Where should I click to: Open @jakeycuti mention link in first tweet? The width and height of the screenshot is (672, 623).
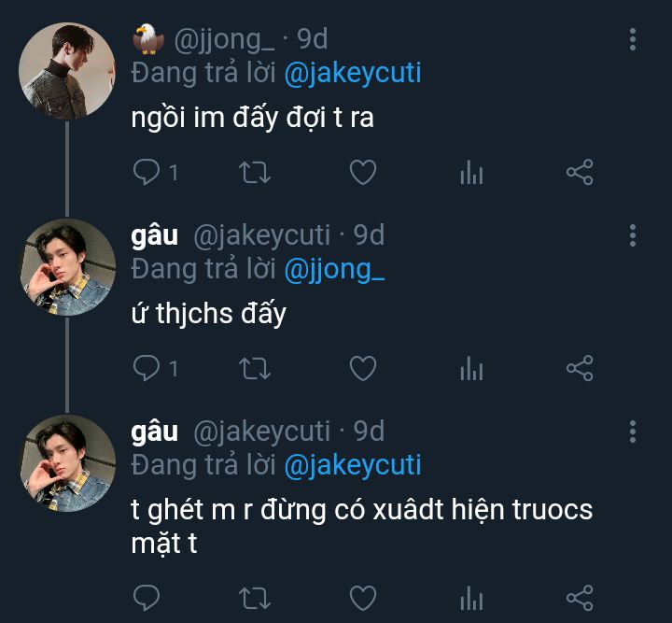[x=354, y=73]
